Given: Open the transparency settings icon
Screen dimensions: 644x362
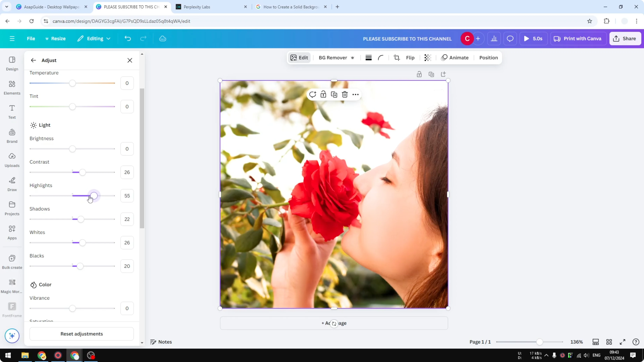Looking at the screenshot, I should point(427,58).
